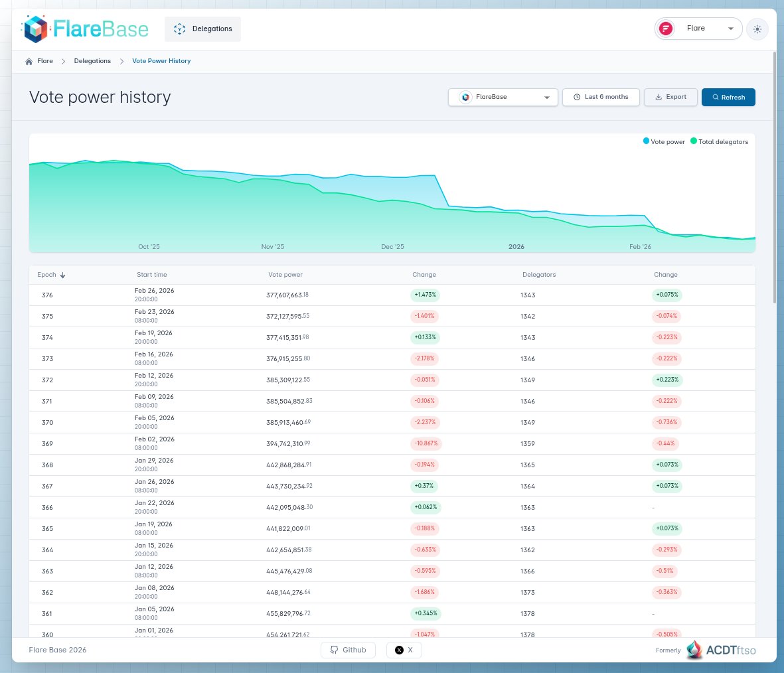Viewport: 784px width, 673px height.
Task: Click the download icon on the Export button
Action: pos(658,97)
